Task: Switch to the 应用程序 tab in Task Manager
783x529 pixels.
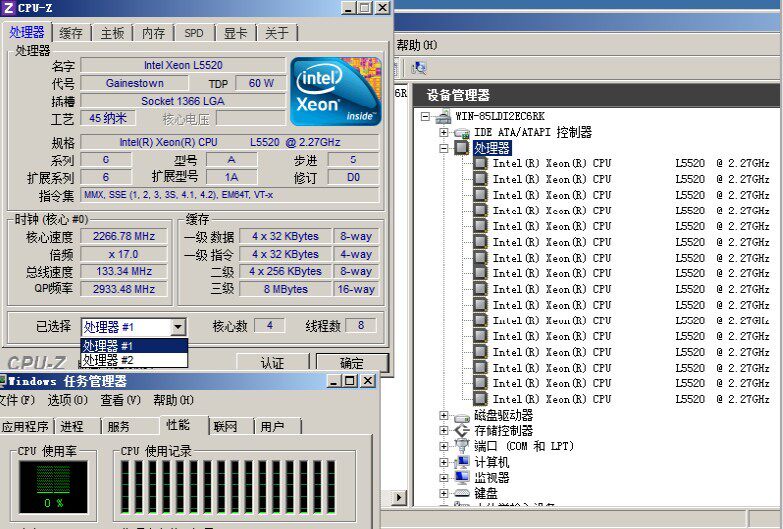Action: 25,427
